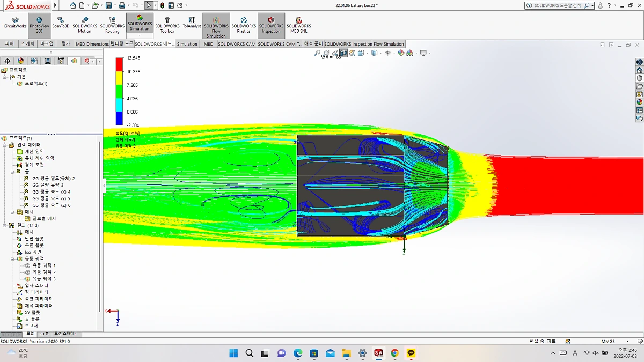This screenshot has height=362, width=644.
Task: Open the Flow Simulation command tab
Action: 389,44
